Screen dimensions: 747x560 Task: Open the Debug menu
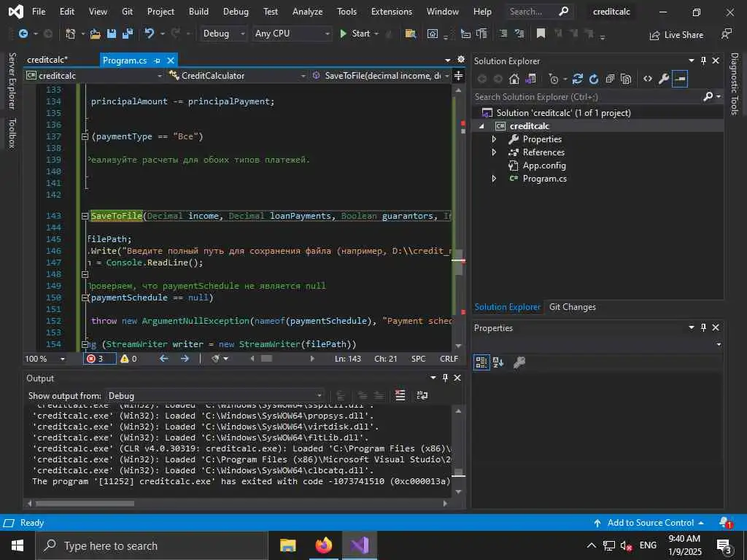[x=236, y=12]
